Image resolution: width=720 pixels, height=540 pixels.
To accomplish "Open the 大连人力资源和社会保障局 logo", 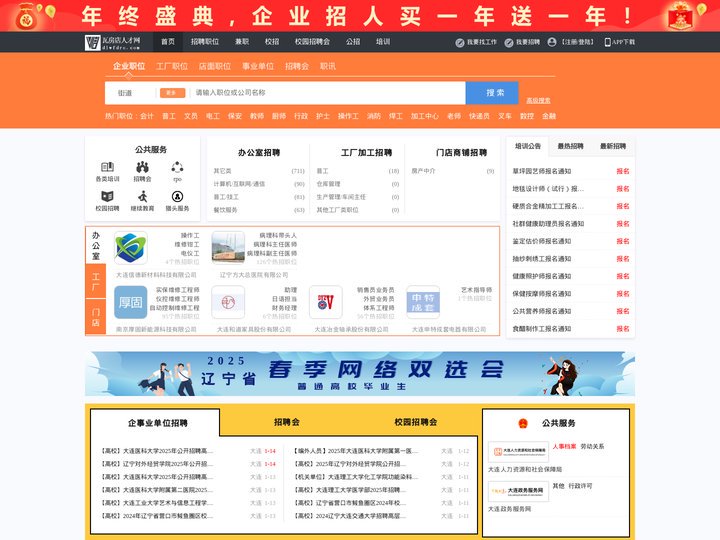I will point(518,452).
